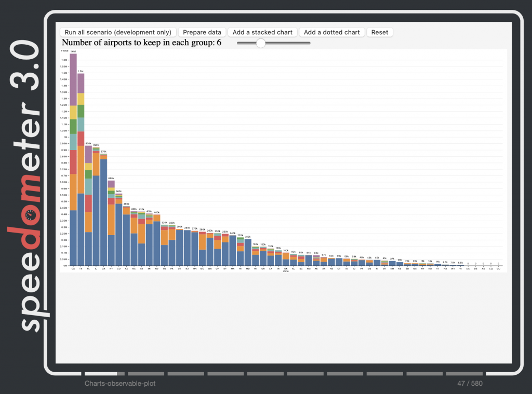Screen dimensions: 532x394
Task: Click the Charts-observable-plot label
Action: (120, 384)
